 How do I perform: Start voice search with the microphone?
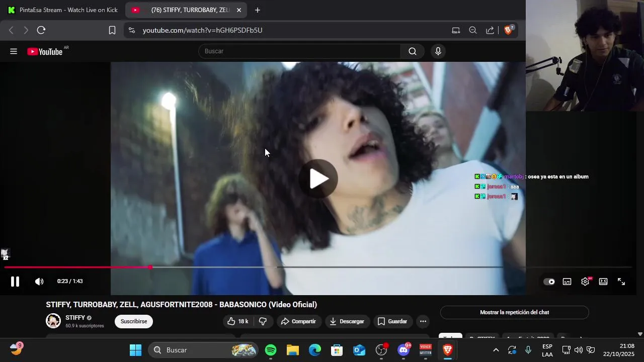click(438, 51)
